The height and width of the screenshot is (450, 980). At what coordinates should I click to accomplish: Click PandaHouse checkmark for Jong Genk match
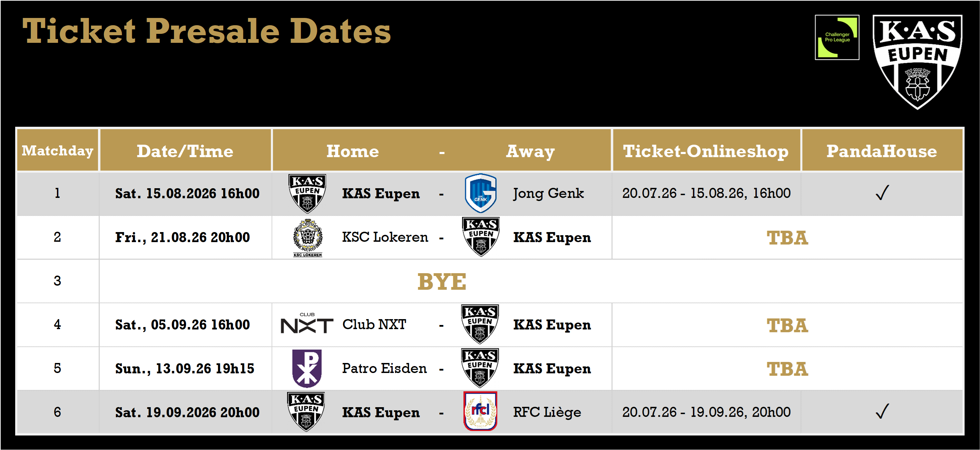(x=882, y=193)
